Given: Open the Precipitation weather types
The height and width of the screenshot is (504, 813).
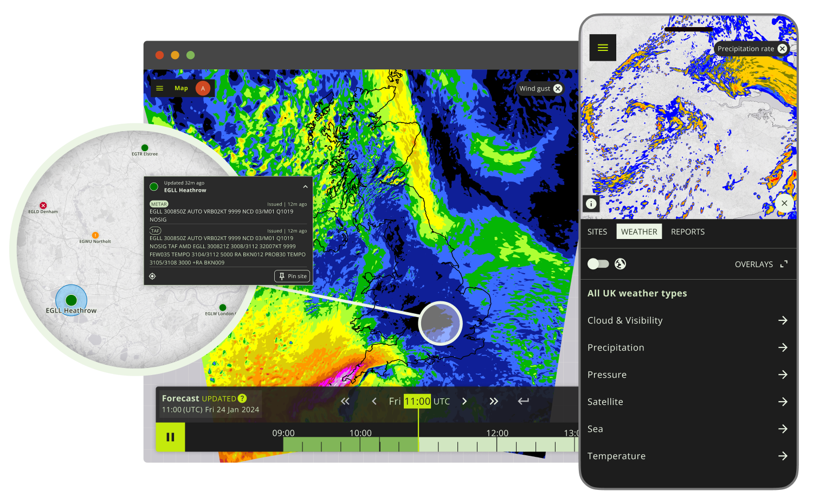Looking at the screenshot, I should 783,347.
